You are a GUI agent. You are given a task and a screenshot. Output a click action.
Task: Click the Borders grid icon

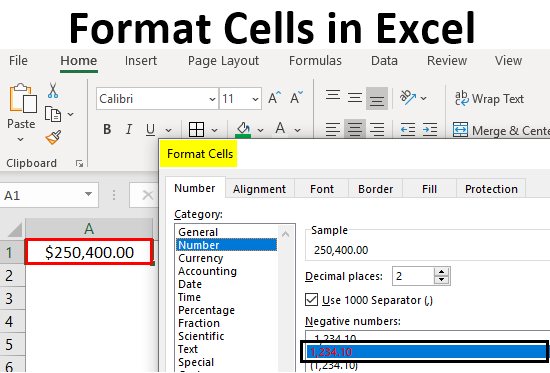point(196,129)
